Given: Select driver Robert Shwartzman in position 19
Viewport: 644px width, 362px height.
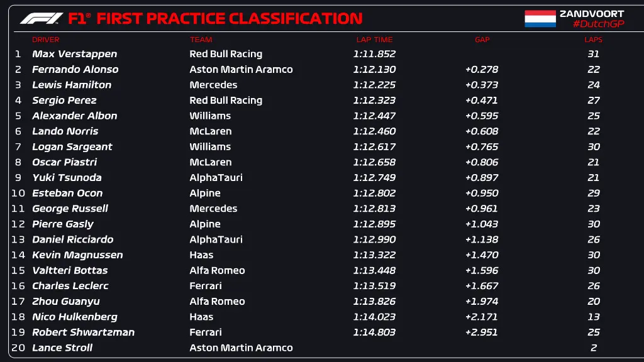Looking at the screenshot, I should pyautogui.click(x=83, y=332).
